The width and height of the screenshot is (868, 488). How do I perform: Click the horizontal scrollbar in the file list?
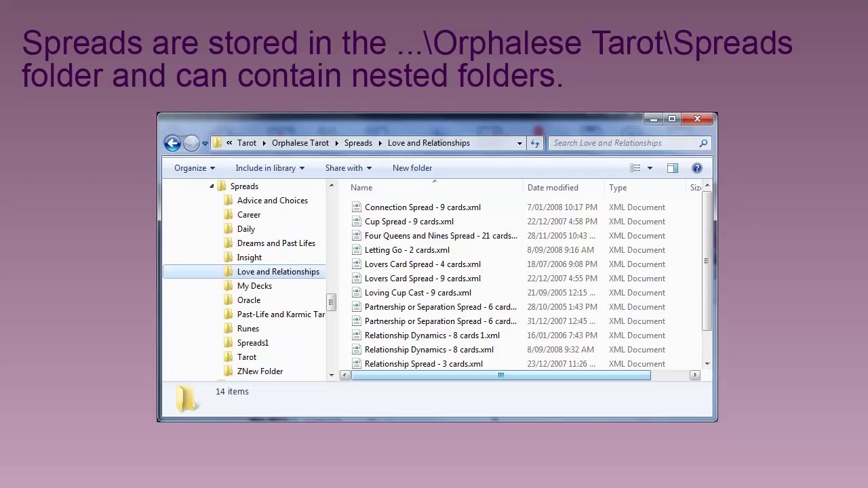click(501, 375)
